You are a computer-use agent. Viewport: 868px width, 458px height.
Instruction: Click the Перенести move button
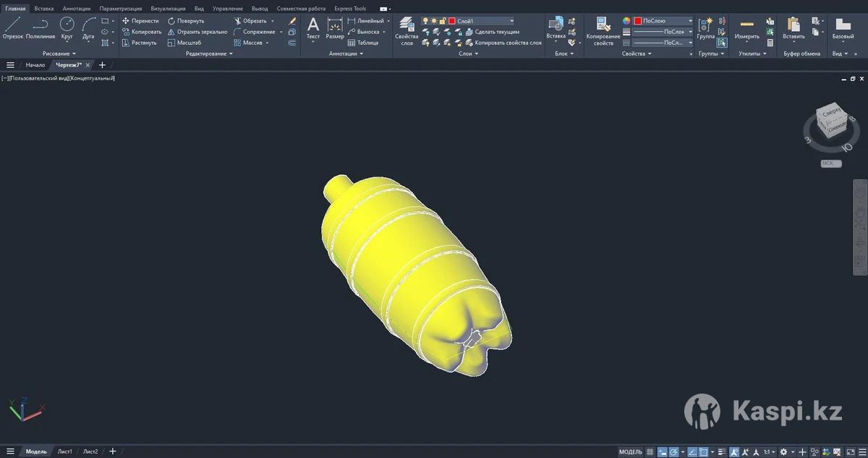click(x=140, y=21)
